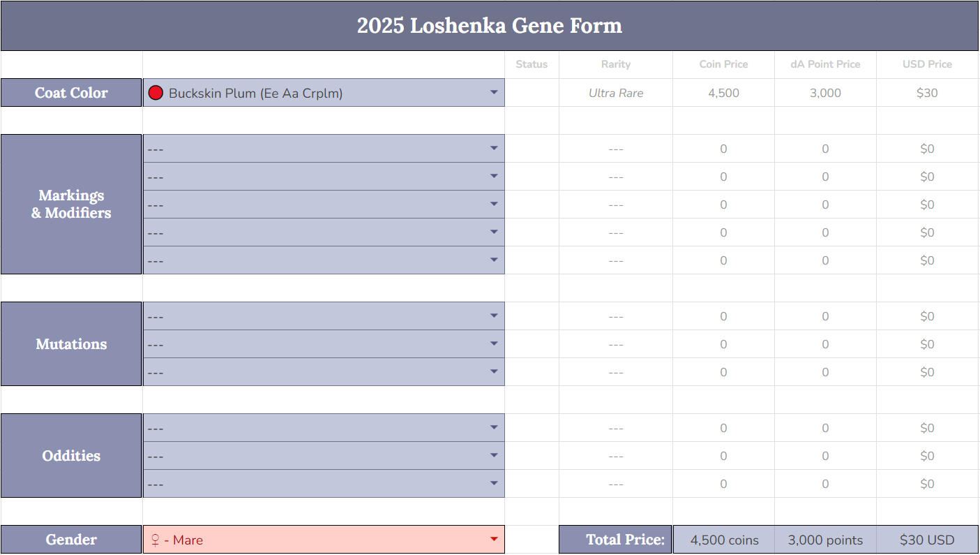Click the $30 USD total cell
The height and width of the screenshot is (555, 980).
927,540
